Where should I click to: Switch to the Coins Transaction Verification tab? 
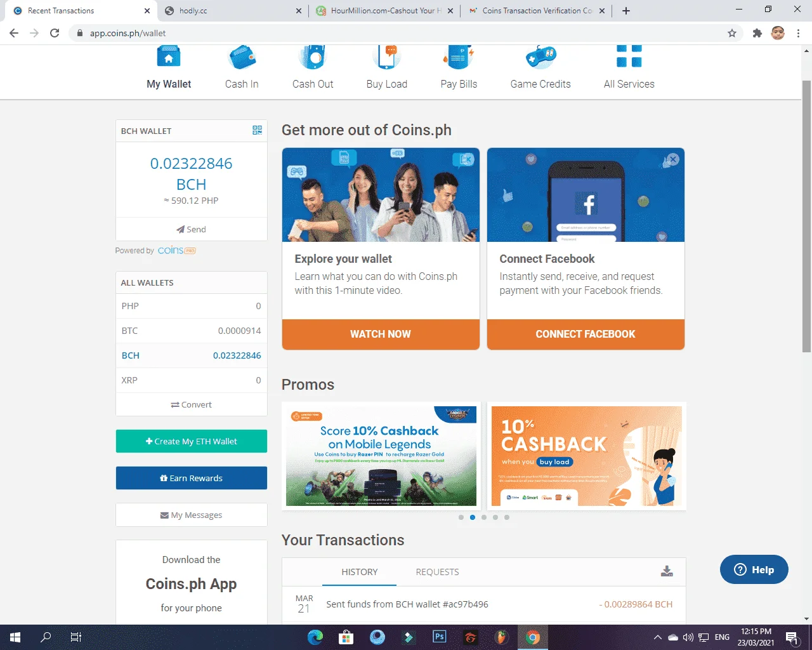(x=536, y=11)
